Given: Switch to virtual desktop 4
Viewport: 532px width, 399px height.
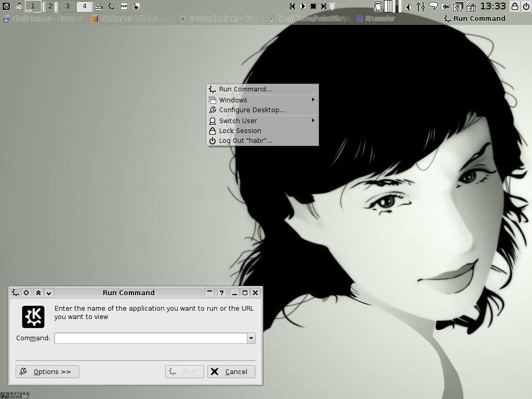Looking at the screenshot, I should pyautogui.click(x=85, y=6).
